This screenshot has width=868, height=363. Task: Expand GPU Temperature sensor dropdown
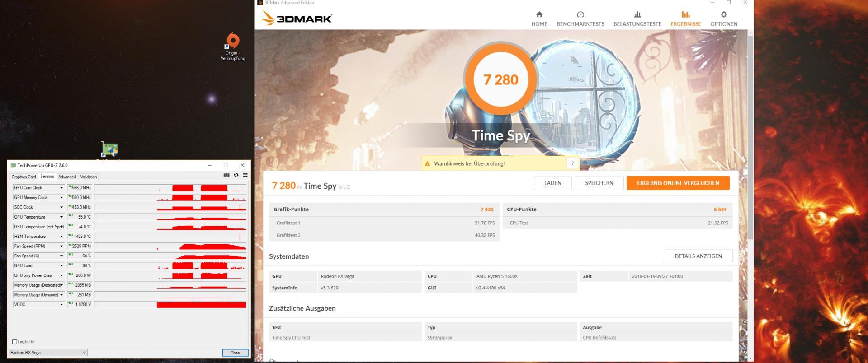tap(61, 217)
